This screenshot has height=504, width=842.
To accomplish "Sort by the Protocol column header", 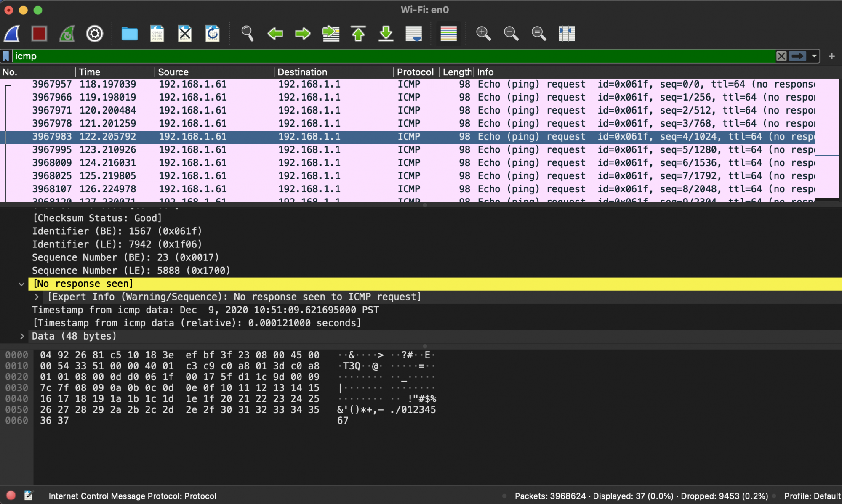I will pyautogui.click(x=415, y=72).
